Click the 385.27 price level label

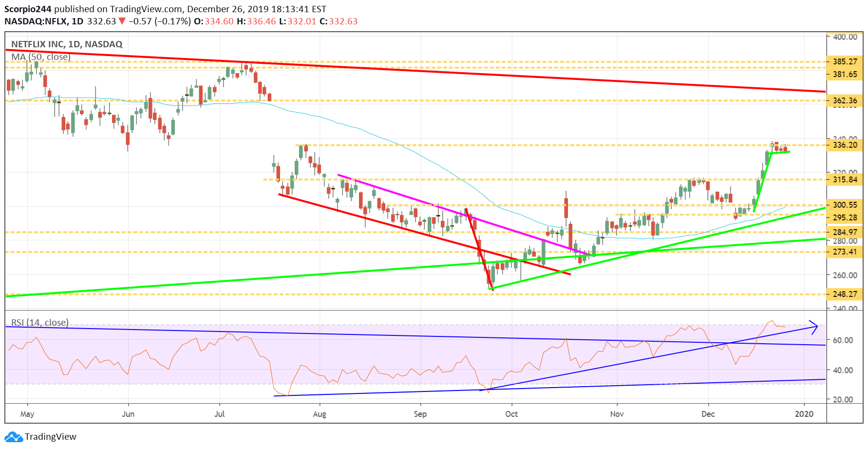845,61
